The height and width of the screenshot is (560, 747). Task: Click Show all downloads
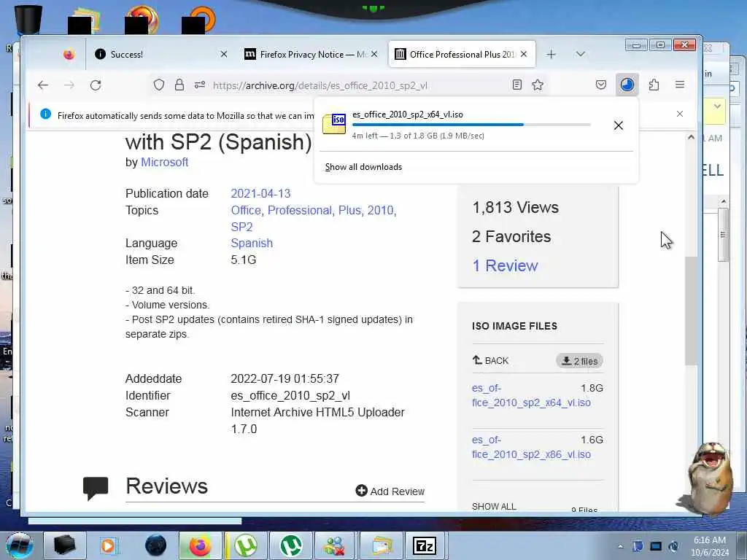coord(363,167)
